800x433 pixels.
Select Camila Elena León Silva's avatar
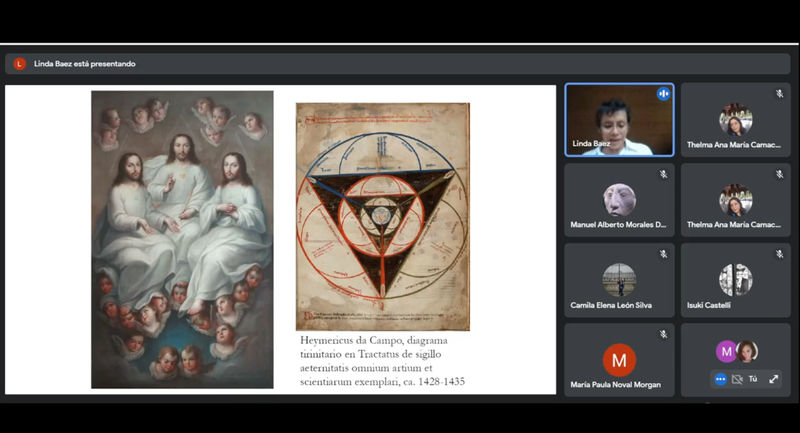pos(619,279)
